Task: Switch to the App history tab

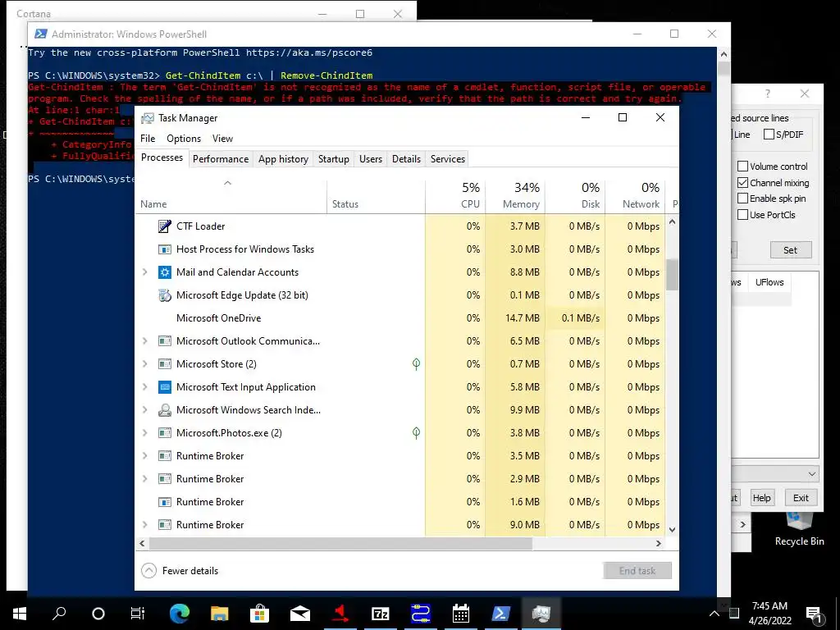Action: pos(283,159)
